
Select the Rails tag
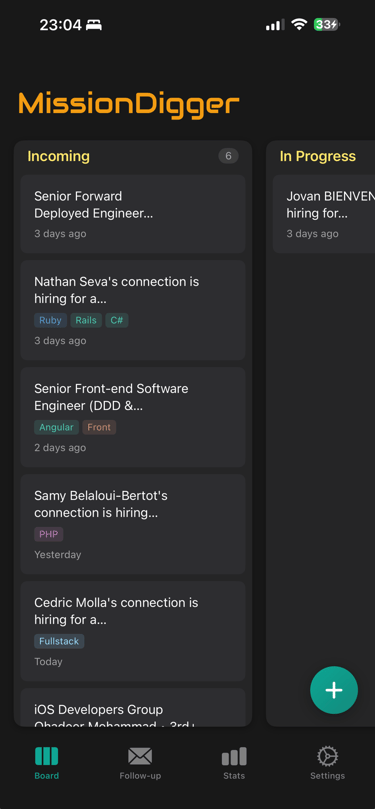[x=86, y=320]
